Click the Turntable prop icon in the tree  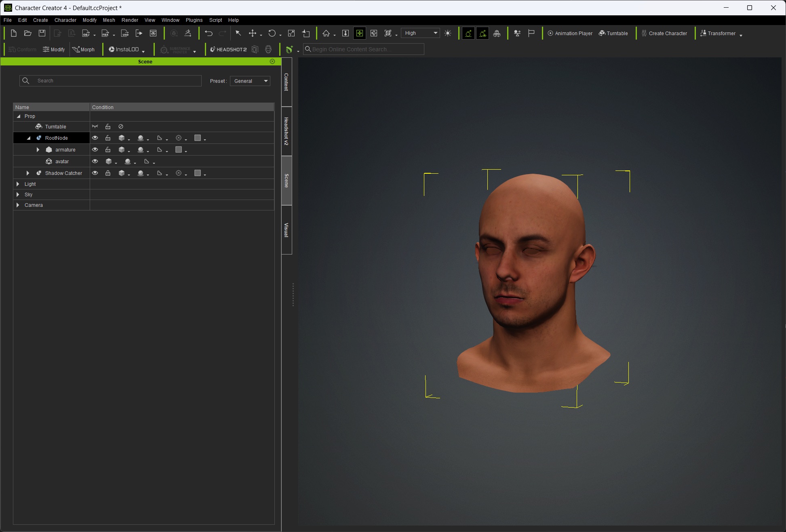(x=39, y=126)
